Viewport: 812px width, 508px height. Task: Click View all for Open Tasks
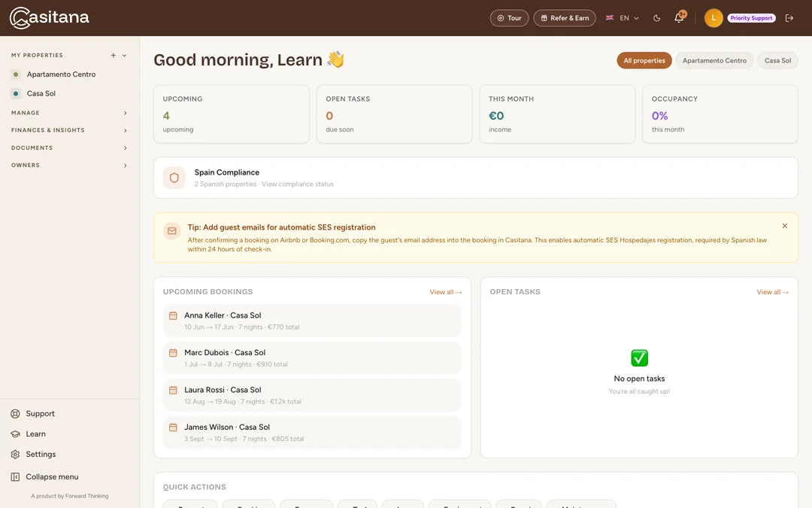772,292
